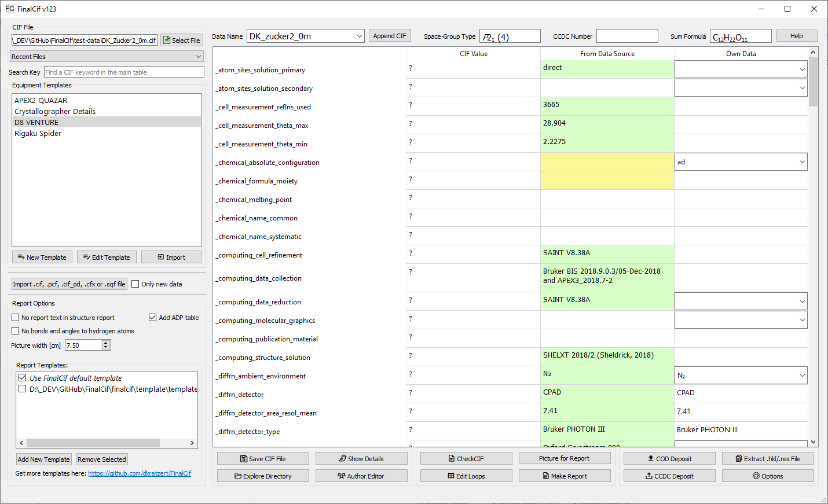Click the Search Key input field

pyautogui.click(x=124, y=72)
